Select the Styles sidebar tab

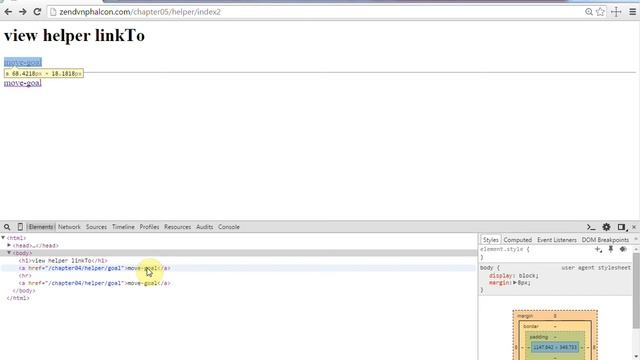click(490, 240)
